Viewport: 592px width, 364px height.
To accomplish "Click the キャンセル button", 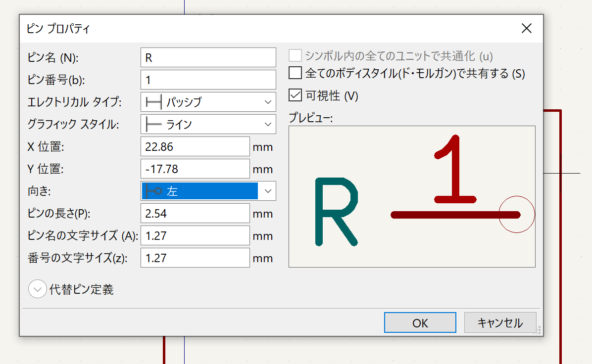I will pyautogui.click(x=500, y=323).
